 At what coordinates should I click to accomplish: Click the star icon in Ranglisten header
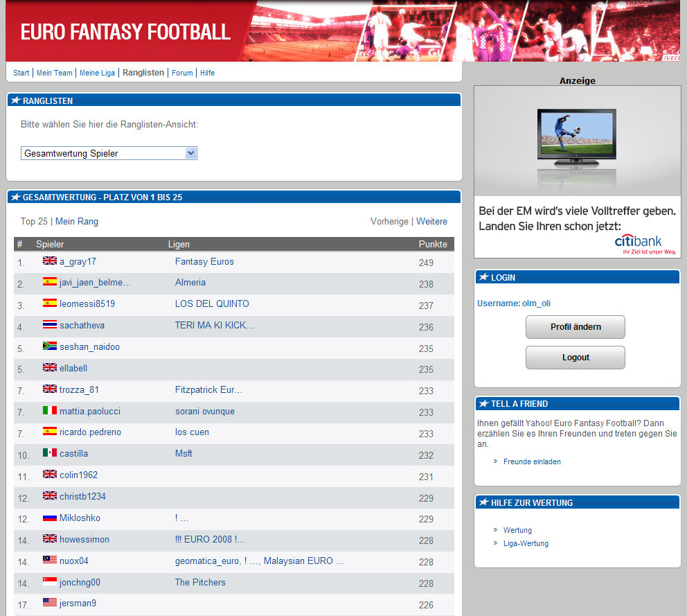tap(16, 100)
